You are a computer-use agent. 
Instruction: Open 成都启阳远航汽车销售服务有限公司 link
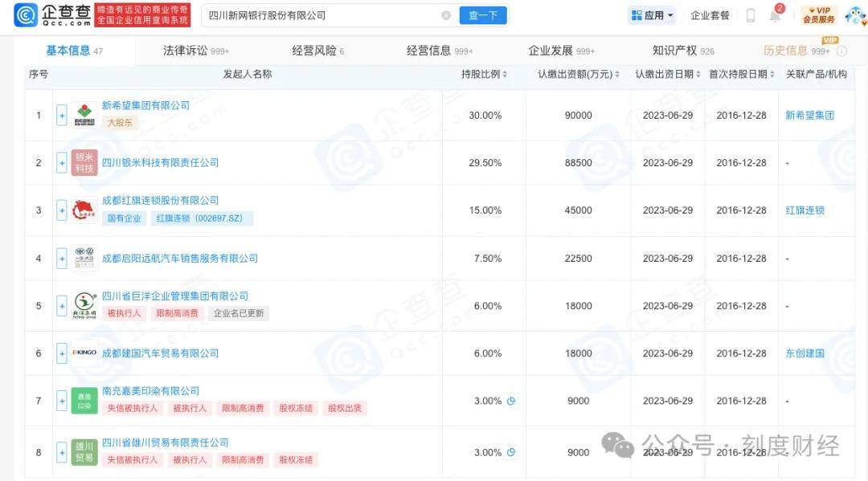click(180, 259)
